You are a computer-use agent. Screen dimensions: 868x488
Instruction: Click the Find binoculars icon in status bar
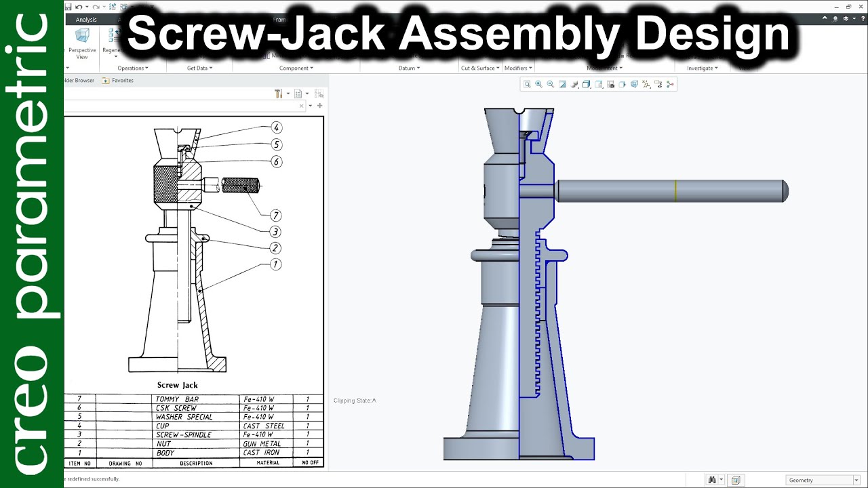click(712, 480)
